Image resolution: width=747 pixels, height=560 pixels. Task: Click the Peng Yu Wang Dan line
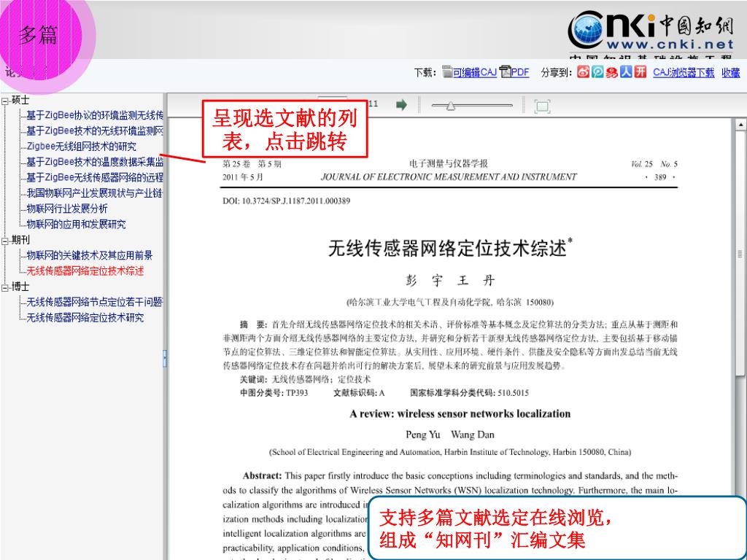pos(450,435)
